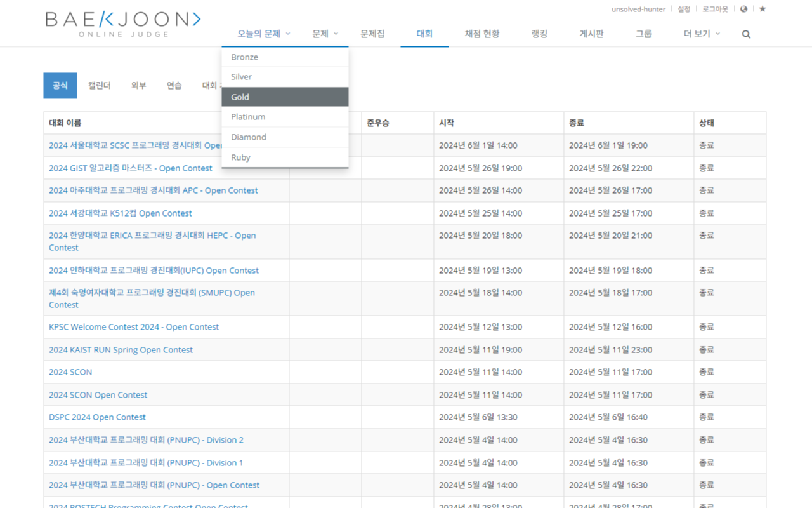Image resolution: width=812 pixels, height=508 pixels.
Task: Click end time 2024년 5월 20일 21:00
Action: coord(611,236)
